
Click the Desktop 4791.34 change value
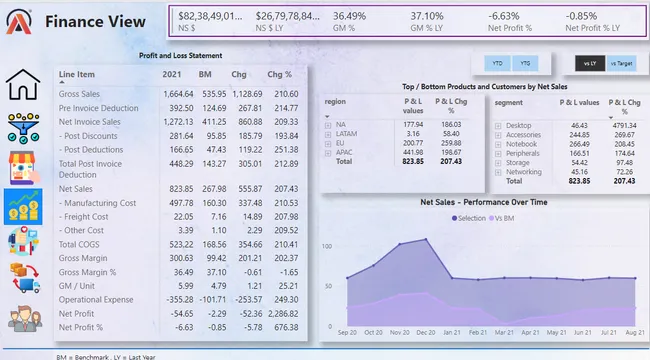[x=624, y=126]
